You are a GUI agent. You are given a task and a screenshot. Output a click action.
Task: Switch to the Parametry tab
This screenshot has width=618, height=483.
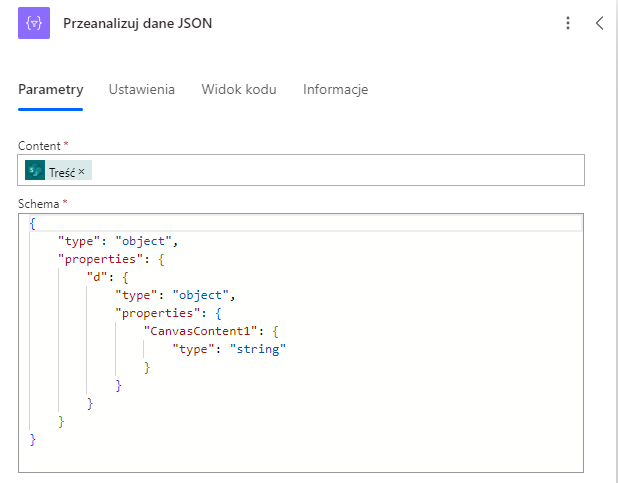click(50, 89)
